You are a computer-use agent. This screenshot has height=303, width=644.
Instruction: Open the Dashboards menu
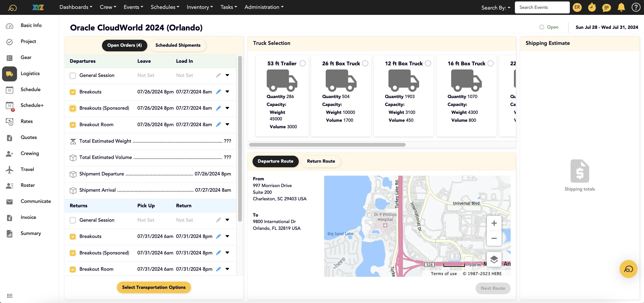pos(76,7)
